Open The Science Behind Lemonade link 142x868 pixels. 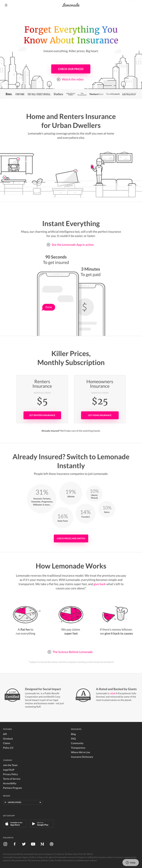pyautogui.click(x=70, y=652)
